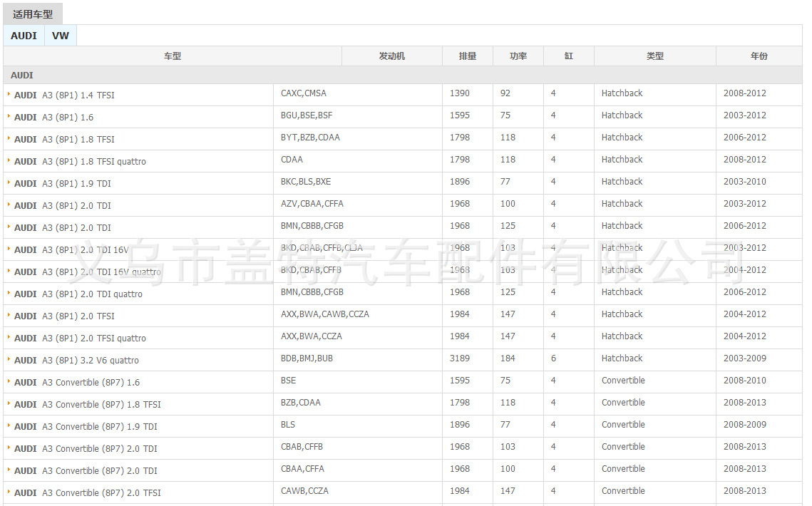The width and height of the screenshot is (812, 506).
Task: Select year range 2008-2010
Action: click(x=745, y=381)
